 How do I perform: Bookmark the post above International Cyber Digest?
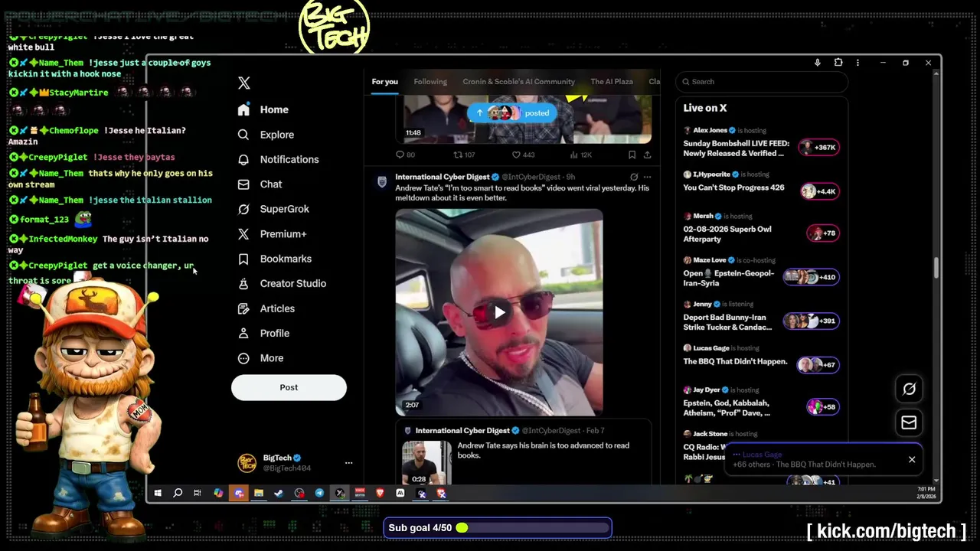[x=632, y=155]
